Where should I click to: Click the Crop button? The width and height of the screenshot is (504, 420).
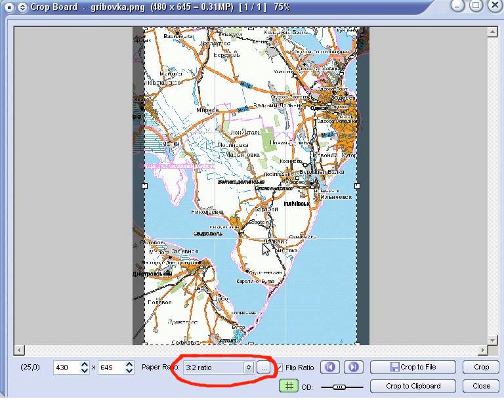tap(481, 367)
